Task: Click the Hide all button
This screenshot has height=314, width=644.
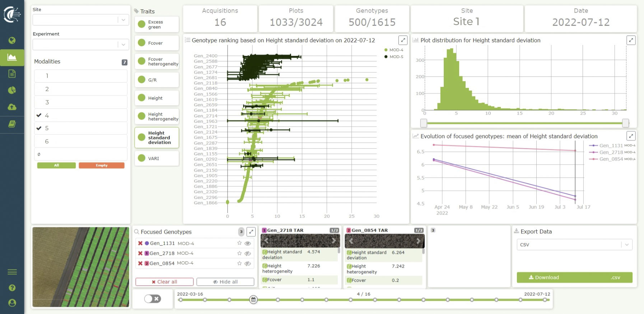Action: coord(225,282)
